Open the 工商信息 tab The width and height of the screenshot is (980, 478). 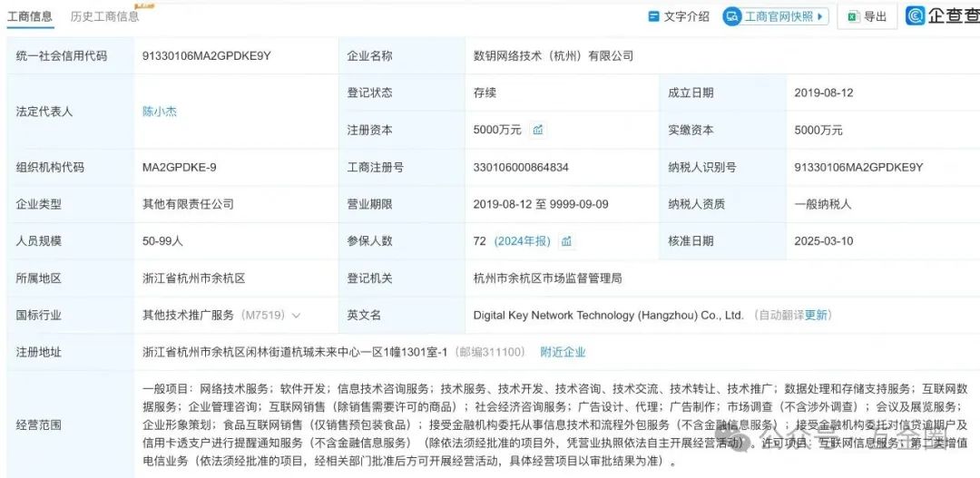tap(30, 17)
